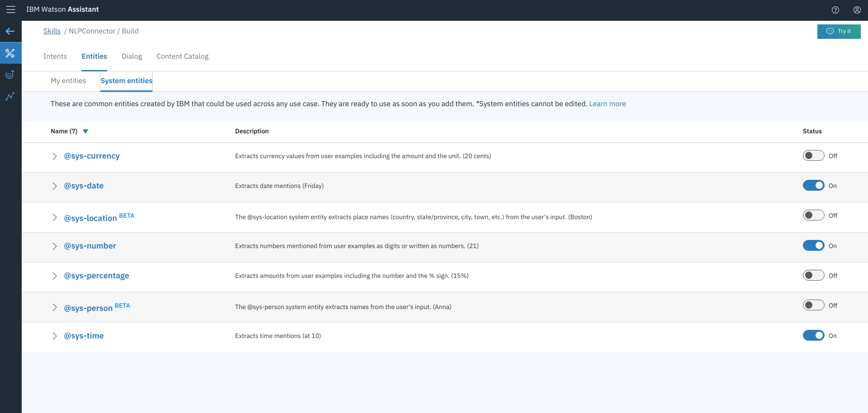The image size is (868, 413).
Task: Switch to the Intents tab
Action: pos(55,56)
